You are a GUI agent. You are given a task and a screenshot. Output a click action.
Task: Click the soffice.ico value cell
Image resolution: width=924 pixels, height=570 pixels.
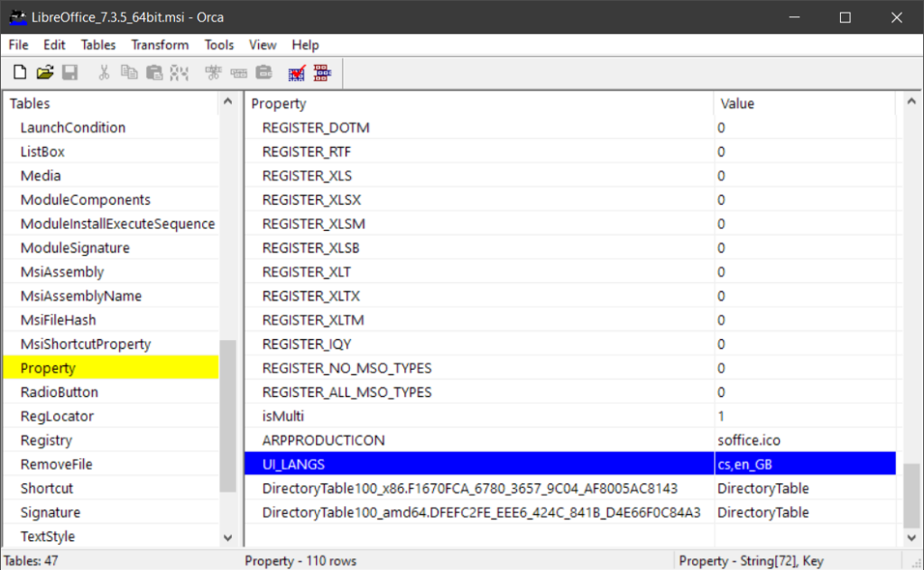805,440
